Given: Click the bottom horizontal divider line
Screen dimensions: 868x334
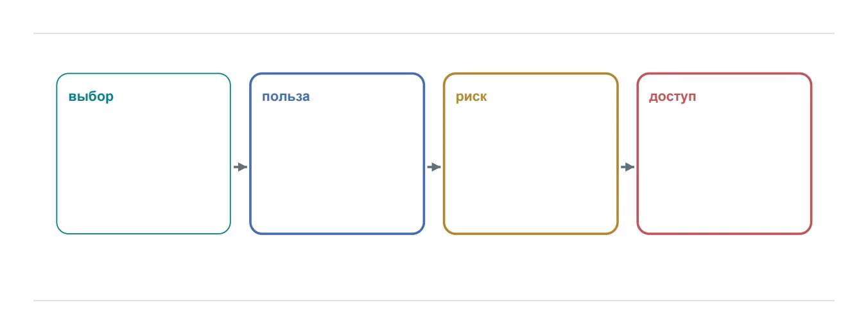Looking at the screenshot, I should pos(434,301).
